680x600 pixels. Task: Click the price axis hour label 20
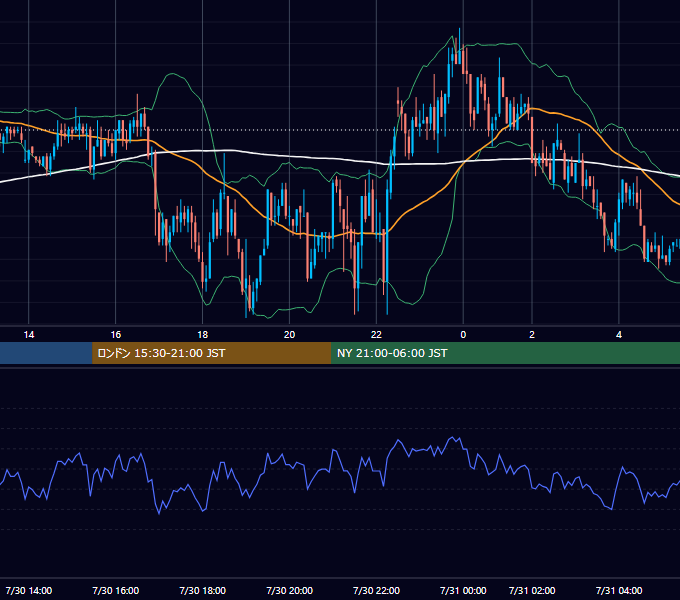[289, 335]
